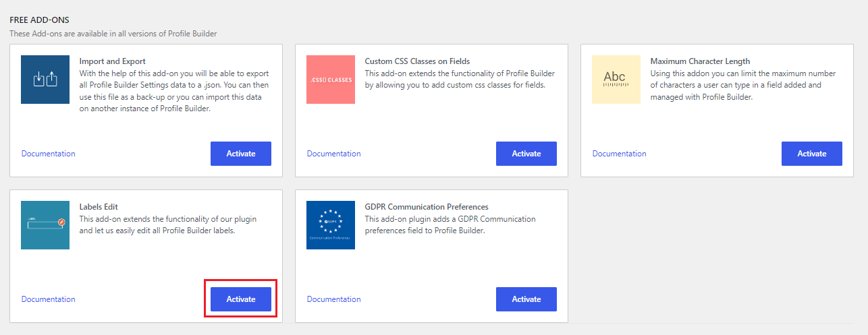868x335 pixels.
Task: Click the Import and Export title
Action: pos(113,61)
